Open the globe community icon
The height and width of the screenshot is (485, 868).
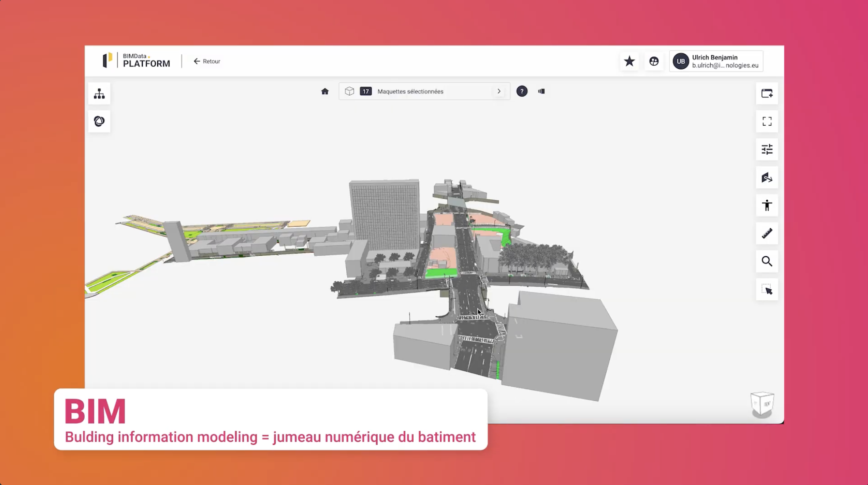pyautogui.click(x=654, y=61)
